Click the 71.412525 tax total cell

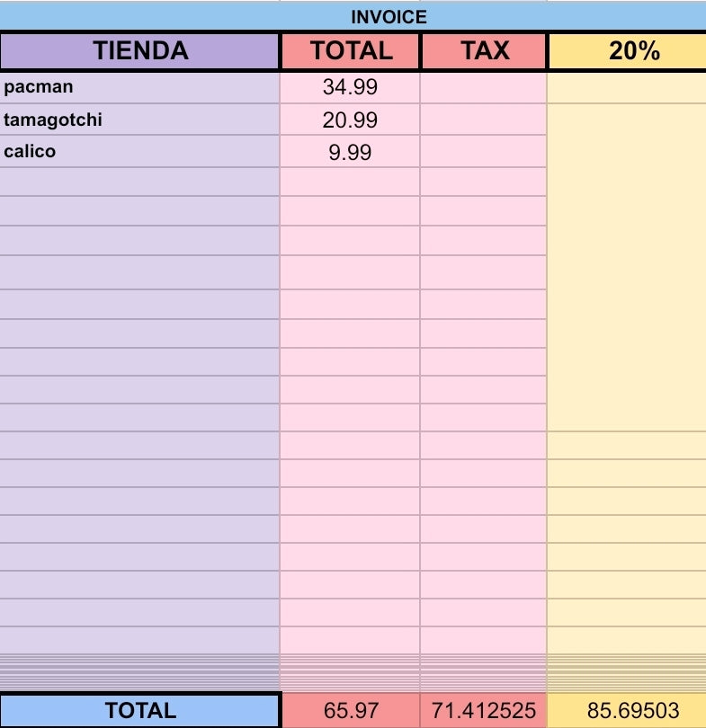click(x=484, y=710)
